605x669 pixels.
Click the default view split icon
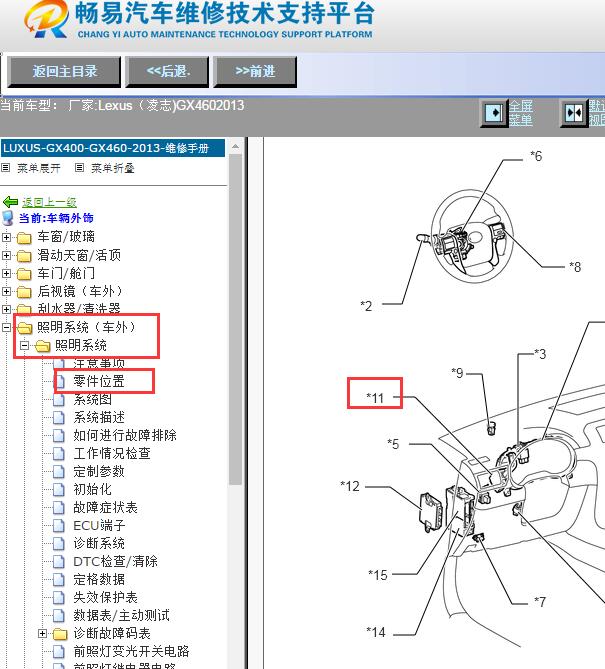point(574,113)
